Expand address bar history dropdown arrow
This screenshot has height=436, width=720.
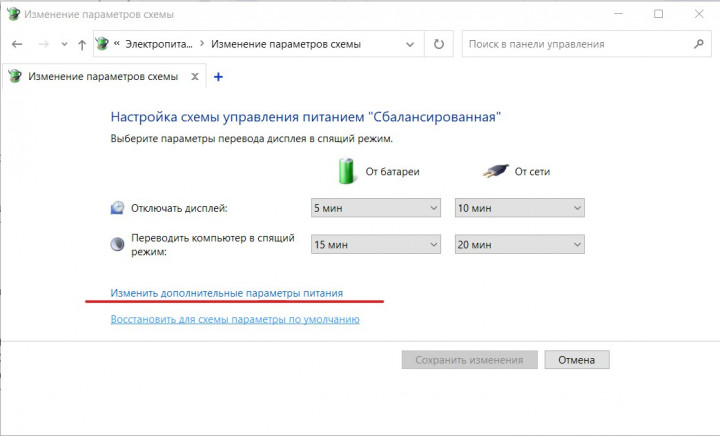(411, 44)
